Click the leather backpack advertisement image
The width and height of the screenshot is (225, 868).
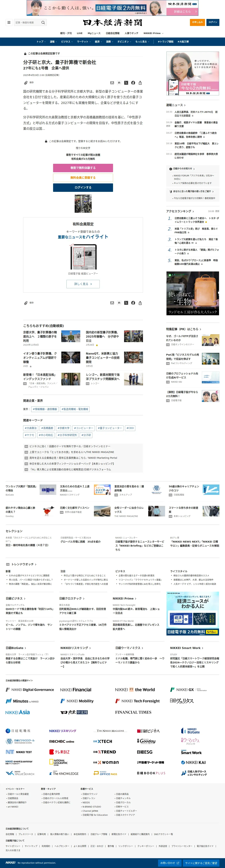193,294
